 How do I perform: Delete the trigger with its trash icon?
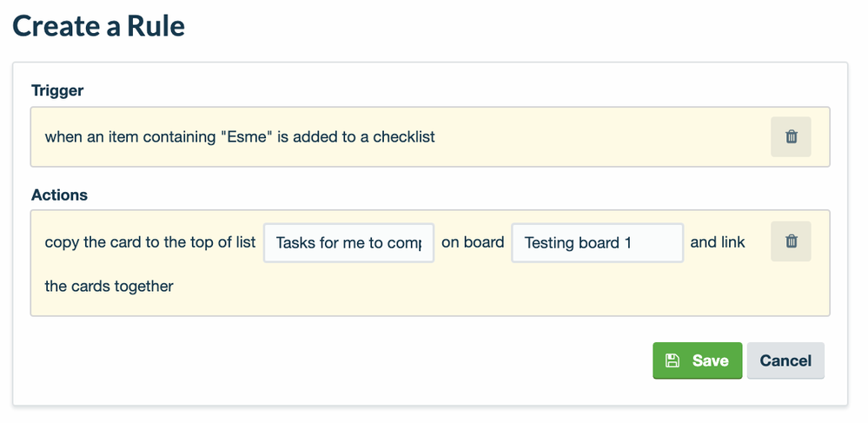point(791,136)
